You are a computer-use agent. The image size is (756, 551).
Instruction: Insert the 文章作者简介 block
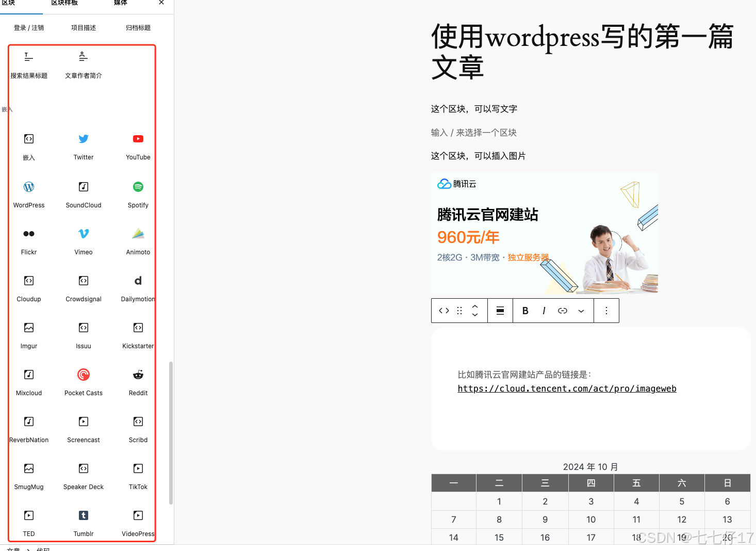point(84,65)
